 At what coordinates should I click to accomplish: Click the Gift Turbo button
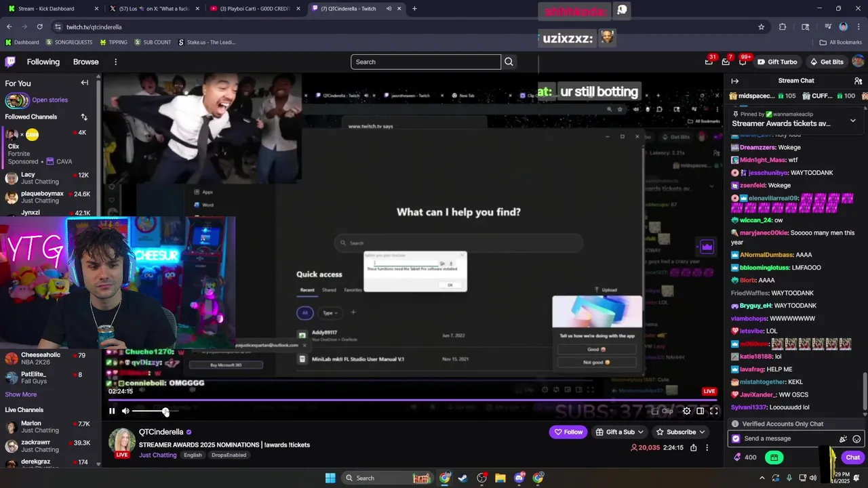777,62
